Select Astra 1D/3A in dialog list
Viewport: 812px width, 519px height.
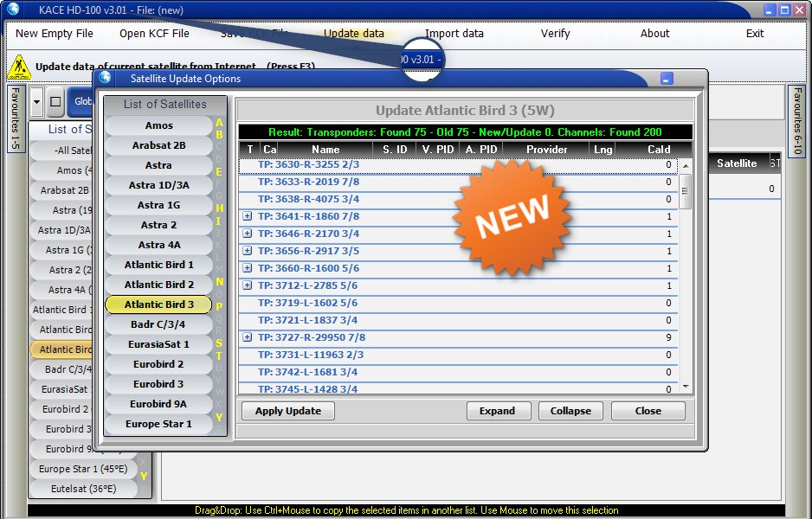click(x=159, y=185)
